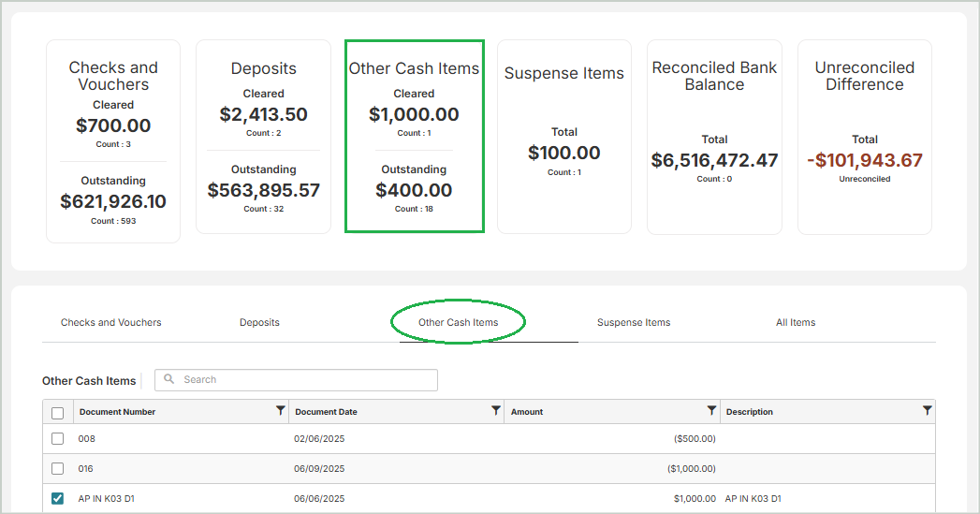The width and height of the screenshot is (980, 514).
Task: Sort by the Document Date column header
Action: 327,412
